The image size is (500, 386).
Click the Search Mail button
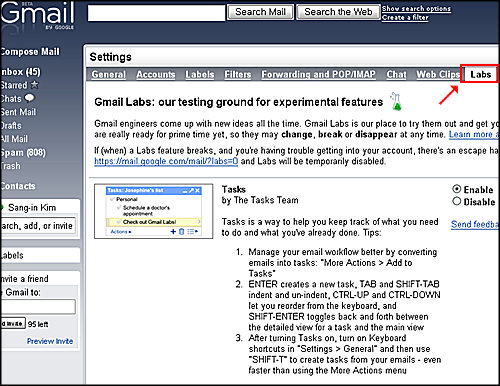pos(260,12)
